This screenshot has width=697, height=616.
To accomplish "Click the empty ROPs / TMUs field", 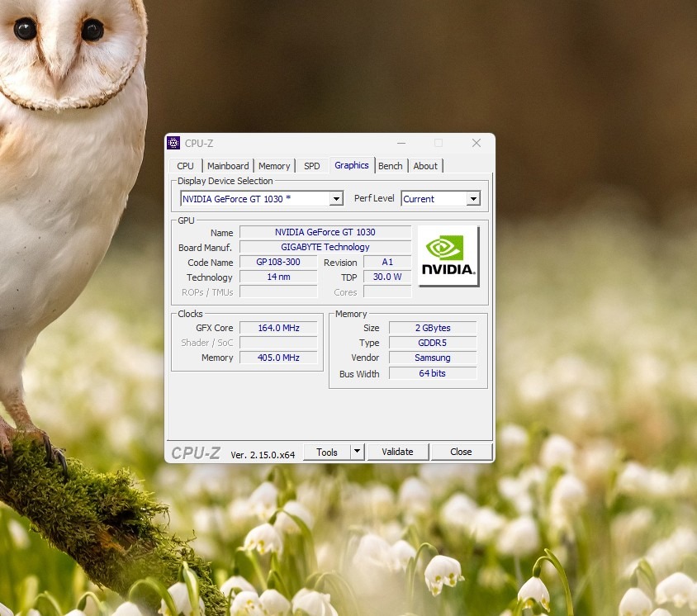I will (278, 292).
